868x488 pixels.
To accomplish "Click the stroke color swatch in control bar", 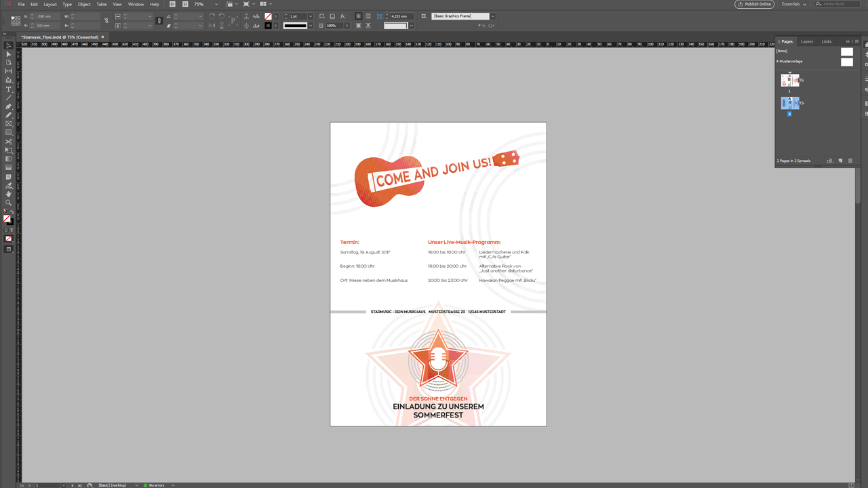I will (268, 26).
